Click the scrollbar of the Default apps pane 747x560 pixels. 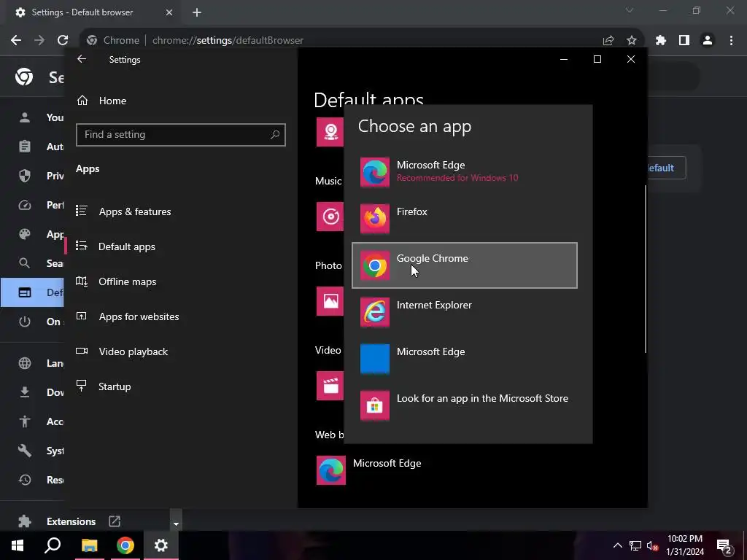pyautogui.click(x=646, y=269)
